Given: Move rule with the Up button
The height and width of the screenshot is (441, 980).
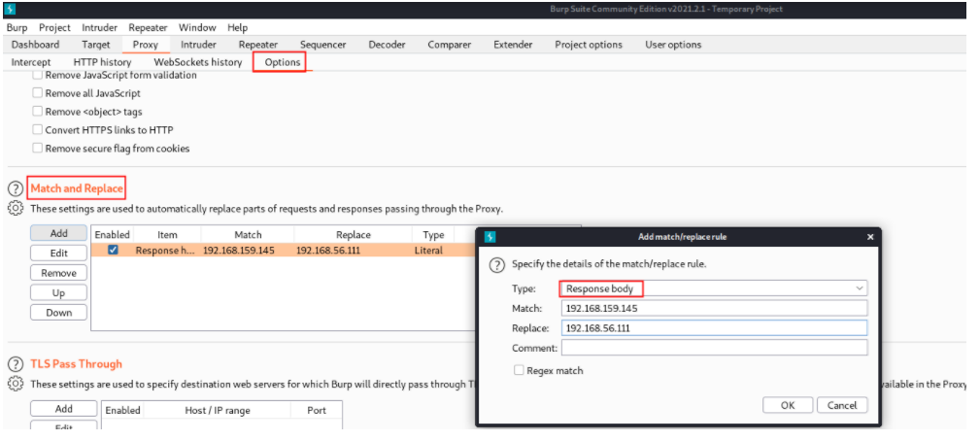Looking at the screenshot, I should (58, 293).
